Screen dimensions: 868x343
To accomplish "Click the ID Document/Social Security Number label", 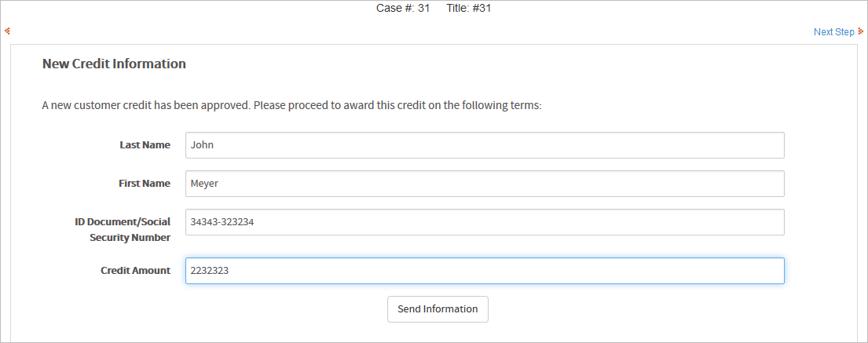I will click(117, 229).
